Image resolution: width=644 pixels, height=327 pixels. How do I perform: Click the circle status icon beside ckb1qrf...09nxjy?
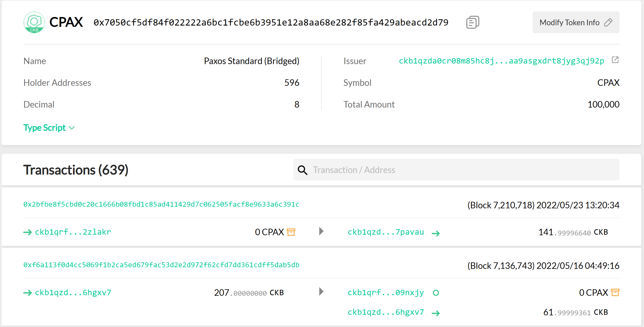(x=436, y=293)
